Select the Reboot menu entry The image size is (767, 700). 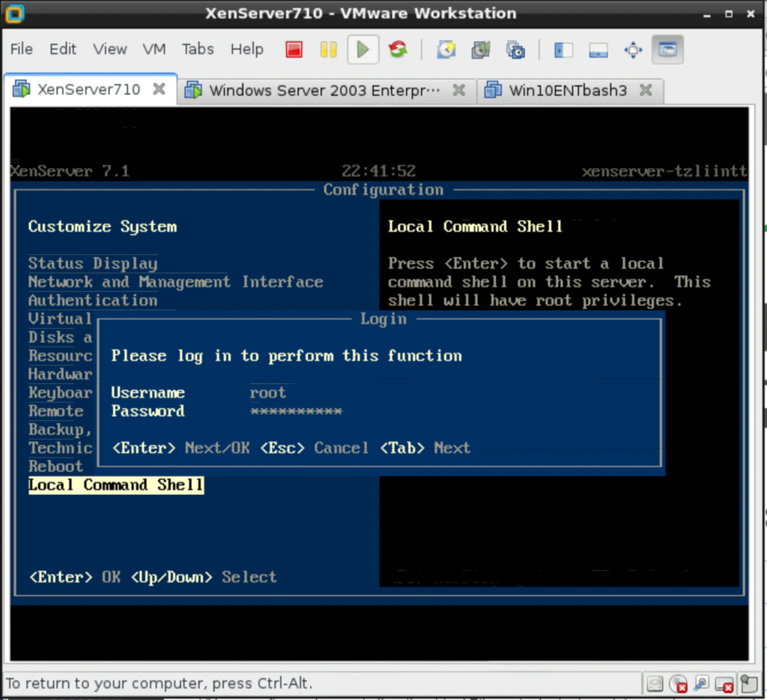[55, 466]
